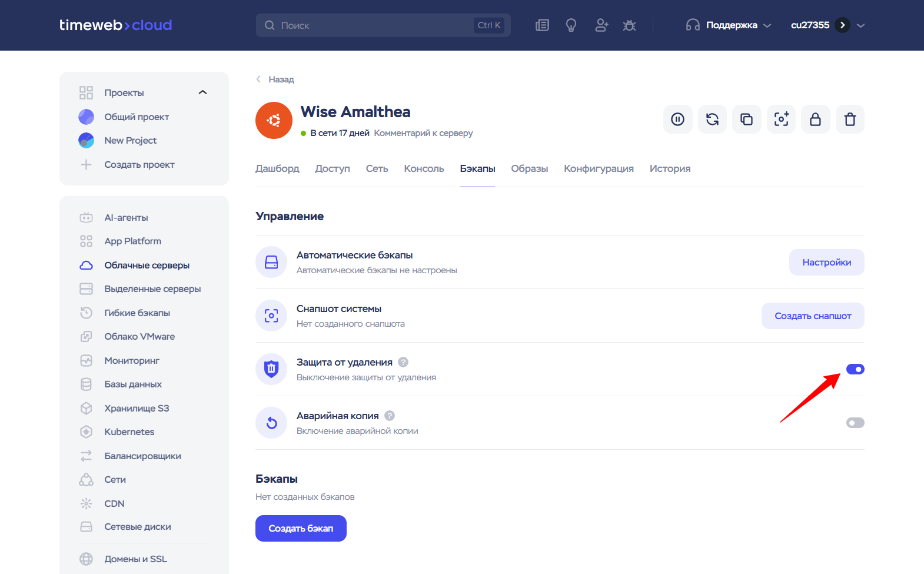The image size is (924, 574).
Task: Click the snapshot icon in server toolbar
Action: (781, 120)
